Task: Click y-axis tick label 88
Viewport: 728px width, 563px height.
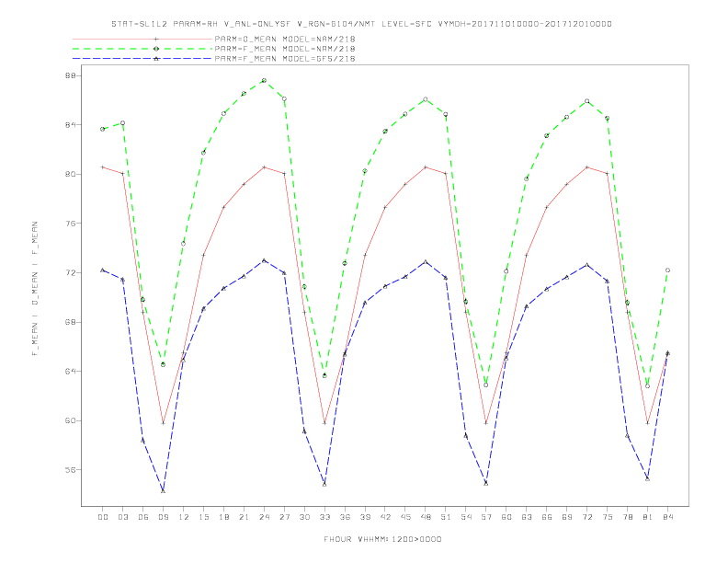Action: (x=71, y=75)
